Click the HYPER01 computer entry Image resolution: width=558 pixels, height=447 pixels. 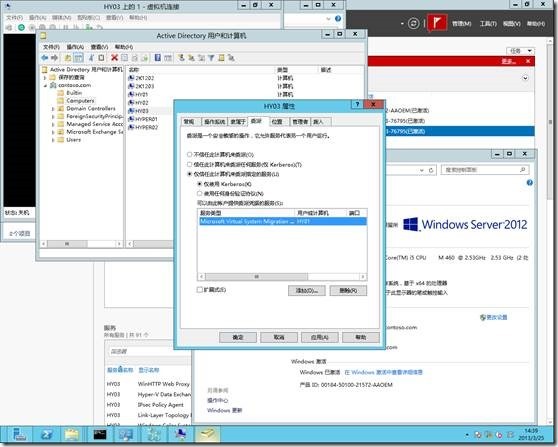click(143, 119)
